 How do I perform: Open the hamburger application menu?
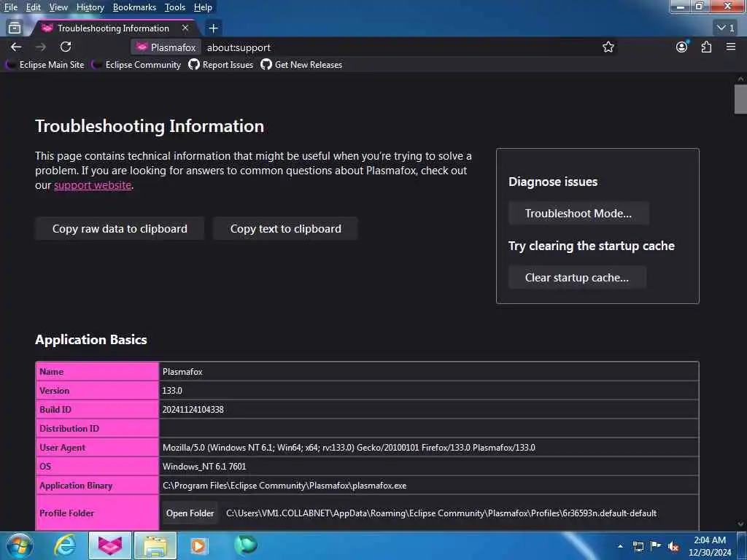pos(731,47)
